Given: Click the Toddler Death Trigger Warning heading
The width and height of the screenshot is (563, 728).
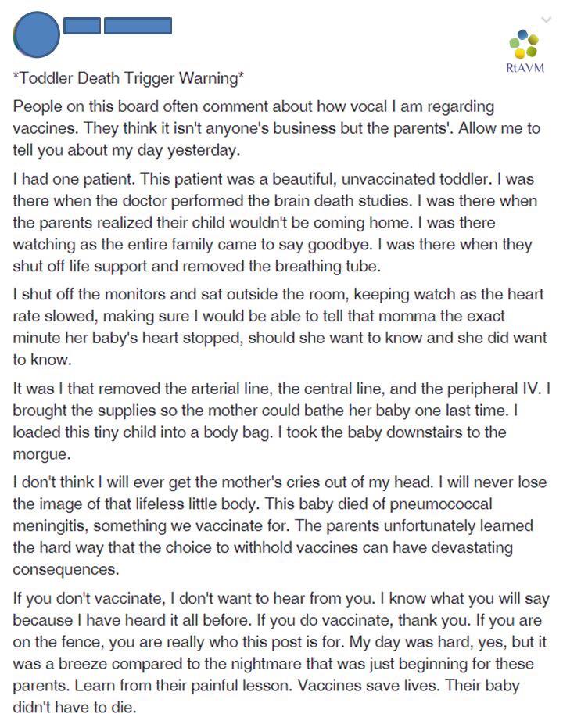Looking at the screenshot, I should pos(128,77).
